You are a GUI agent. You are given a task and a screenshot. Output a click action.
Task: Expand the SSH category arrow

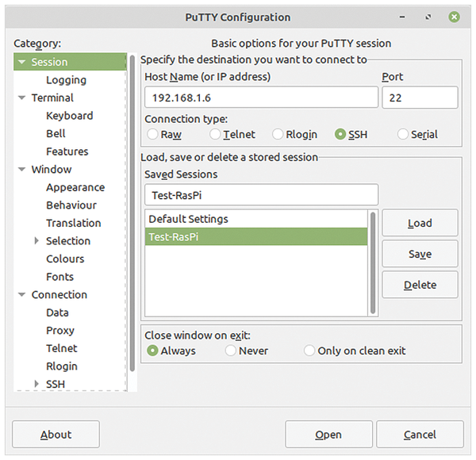(36, 384)
